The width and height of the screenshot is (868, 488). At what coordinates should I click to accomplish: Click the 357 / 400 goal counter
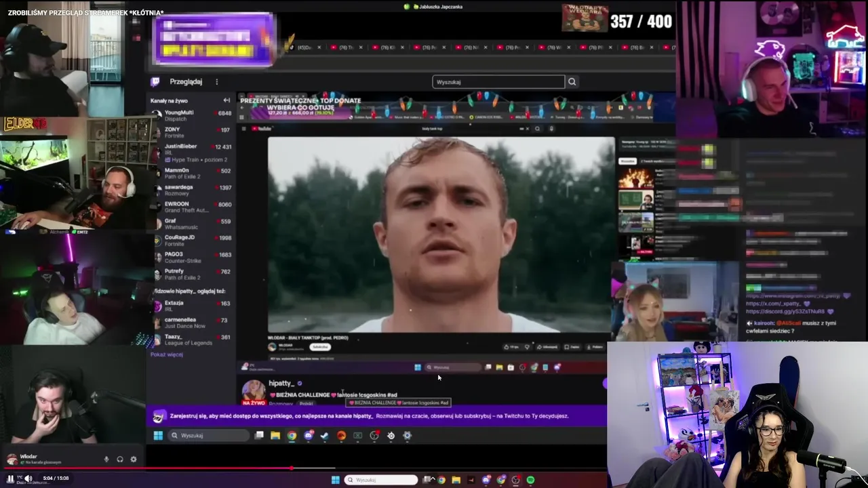[641, 21]
